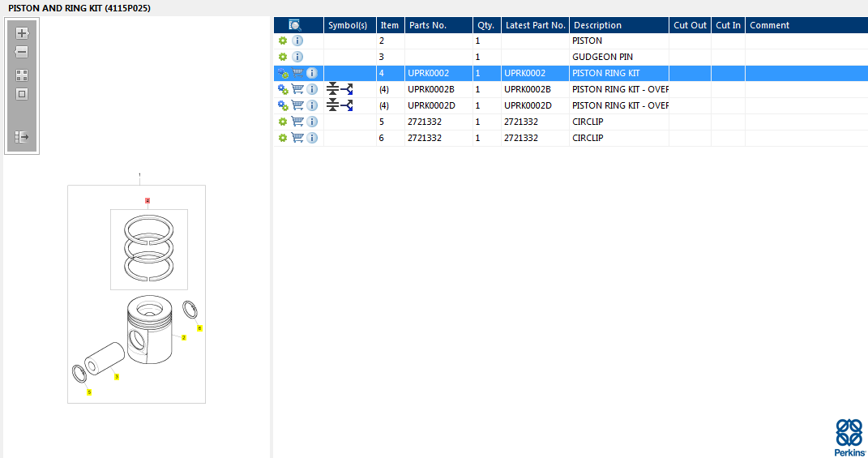The height and width of the screenshot is (458, 868).
Task: Open info for item 6 CIRCLIP
Action: coord(312,138)
